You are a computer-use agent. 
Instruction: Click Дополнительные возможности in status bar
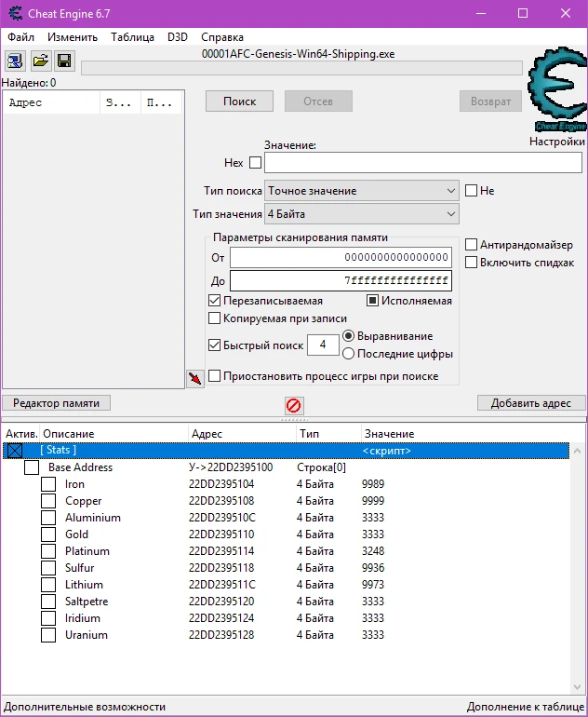coord(85,707)
